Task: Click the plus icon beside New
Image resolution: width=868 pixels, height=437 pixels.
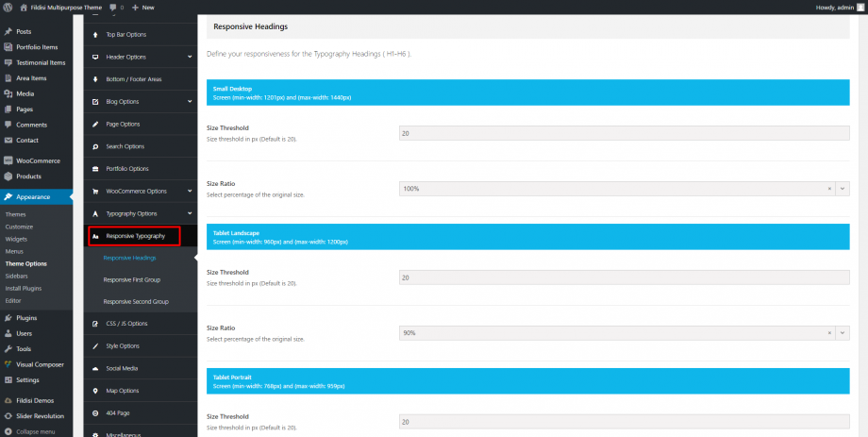Action: pyautogui.click(x=135, y=8)
